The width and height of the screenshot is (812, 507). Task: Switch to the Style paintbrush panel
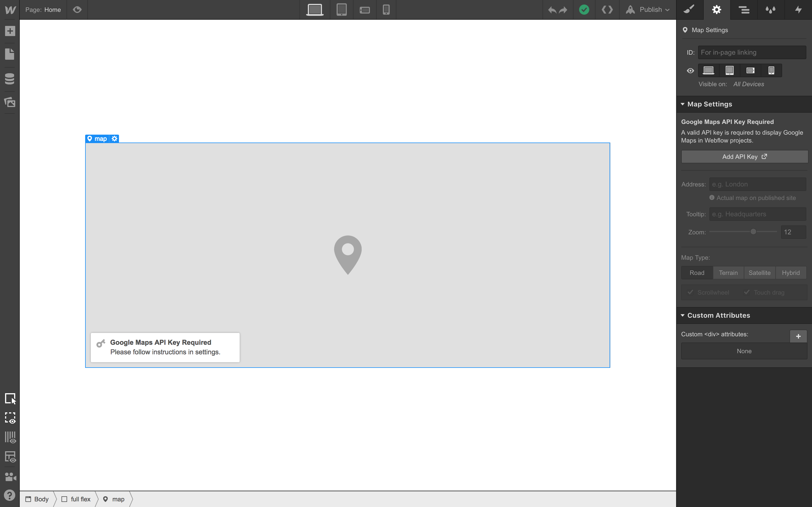point(689,10)
